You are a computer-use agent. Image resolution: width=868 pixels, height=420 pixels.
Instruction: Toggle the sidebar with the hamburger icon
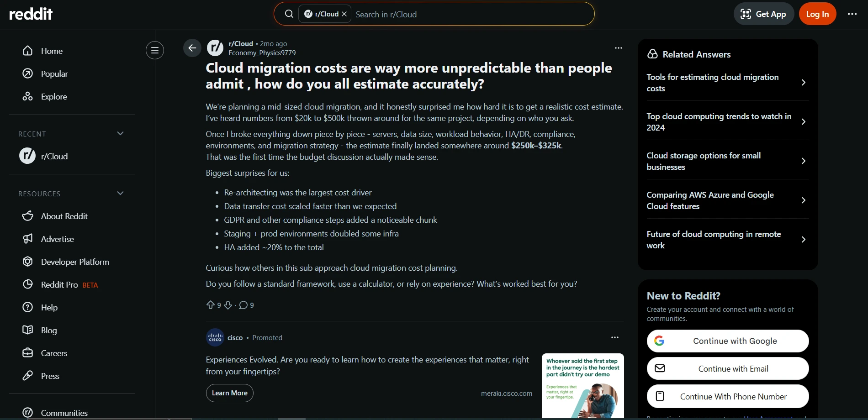click(x=154, y=50)
